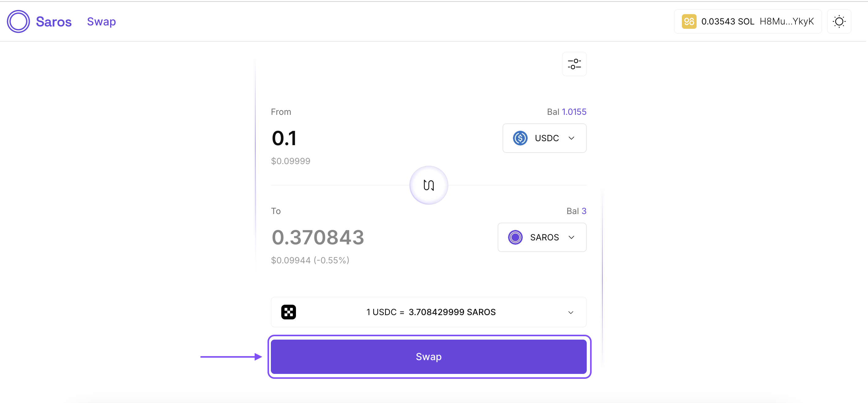Viewport: 868px width, 403px height.
Task: Expand the exchange rate details chevron
Action: 571,312
